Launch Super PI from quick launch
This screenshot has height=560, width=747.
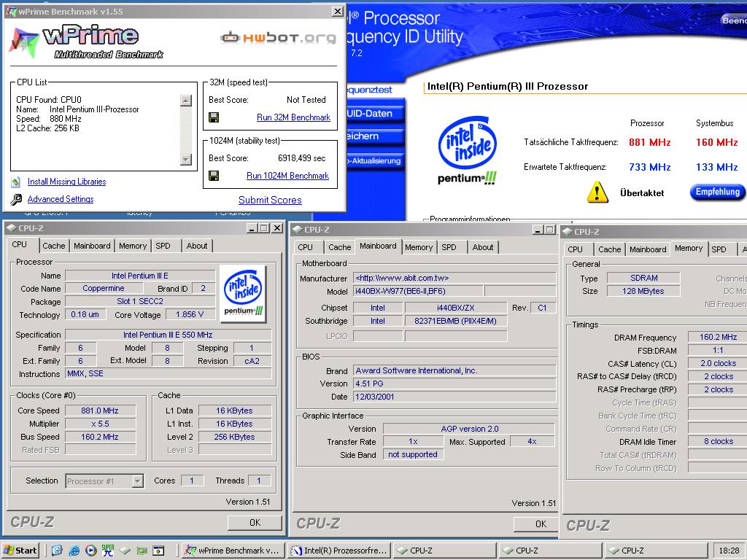108,551
